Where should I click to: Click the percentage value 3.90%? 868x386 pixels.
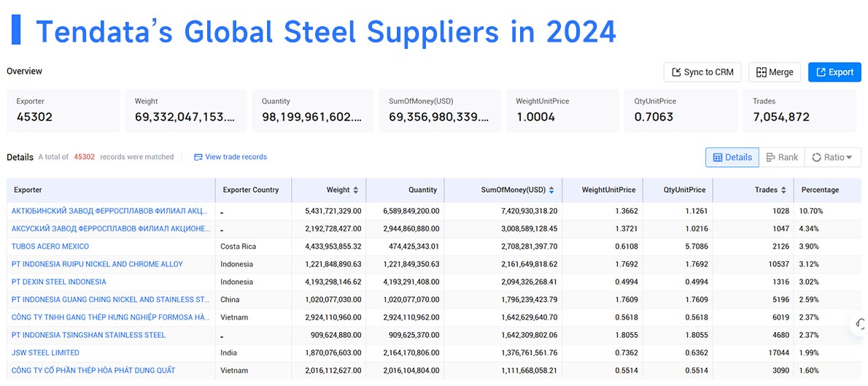click(809, 247)
